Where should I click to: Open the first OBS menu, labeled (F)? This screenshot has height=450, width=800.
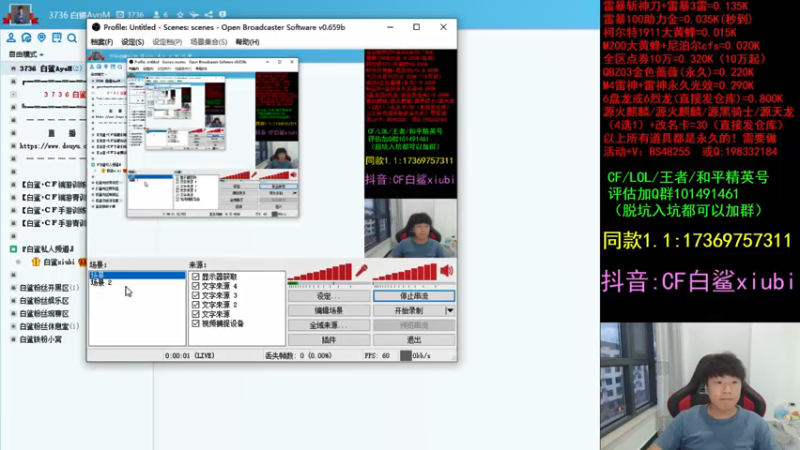[x=102, y=42]
